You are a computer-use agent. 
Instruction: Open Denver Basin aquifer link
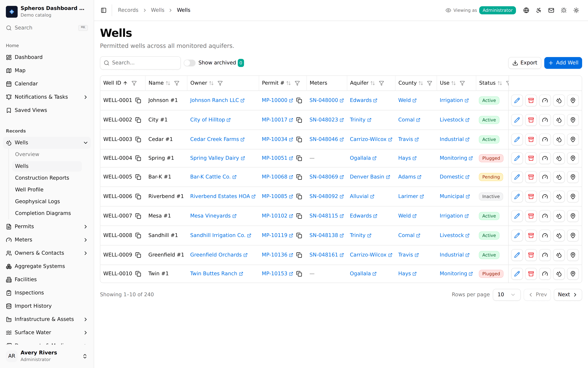point(370,177)
